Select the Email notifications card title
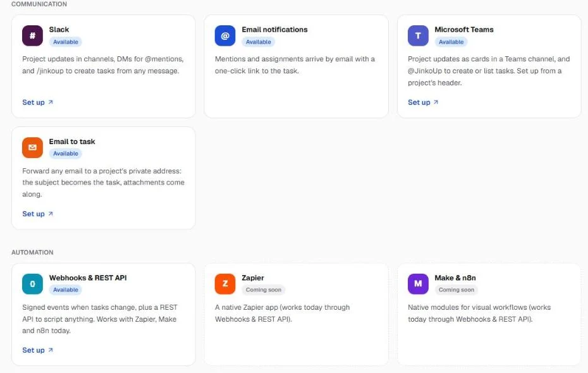Viewport: 588px width, 373px height. (274, 30)
